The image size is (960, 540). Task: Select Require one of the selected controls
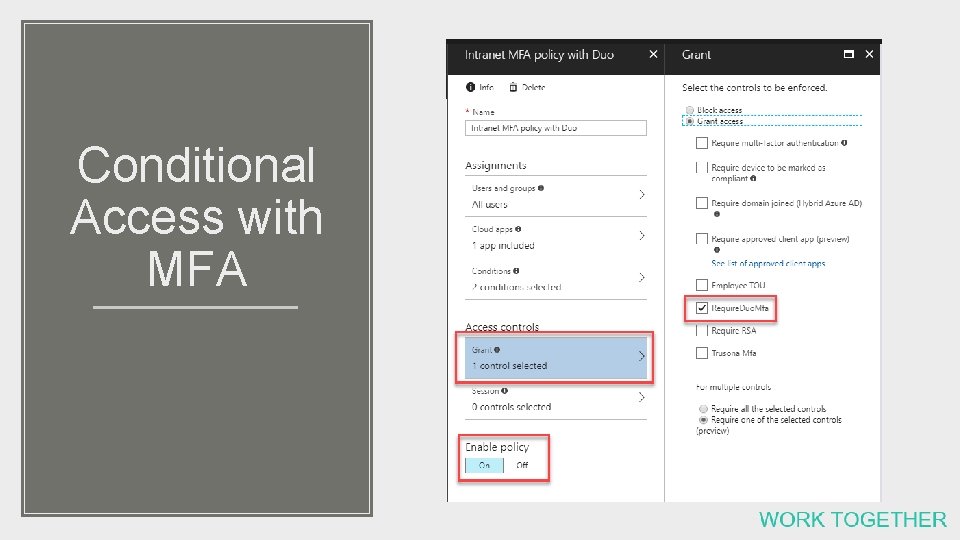[x=703, y=420]
